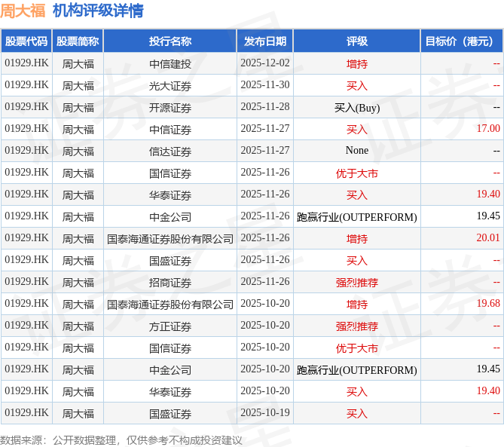Select the 光大证券 cell
The width and height of the screenshot is (504, 447).
pos(170,85)
